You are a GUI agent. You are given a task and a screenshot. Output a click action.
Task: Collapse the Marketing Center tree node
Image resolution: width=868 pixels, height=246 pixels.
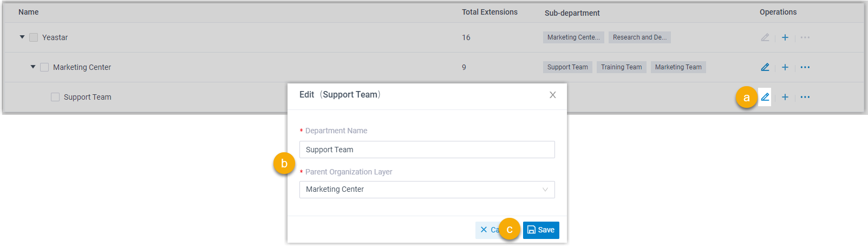pos(33,67)
